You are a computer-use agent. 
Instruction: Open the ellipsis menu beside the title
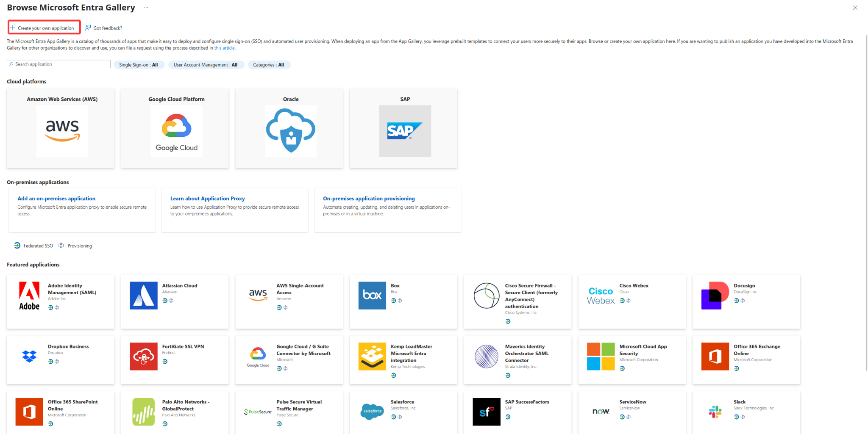click(x=146, y=8)
